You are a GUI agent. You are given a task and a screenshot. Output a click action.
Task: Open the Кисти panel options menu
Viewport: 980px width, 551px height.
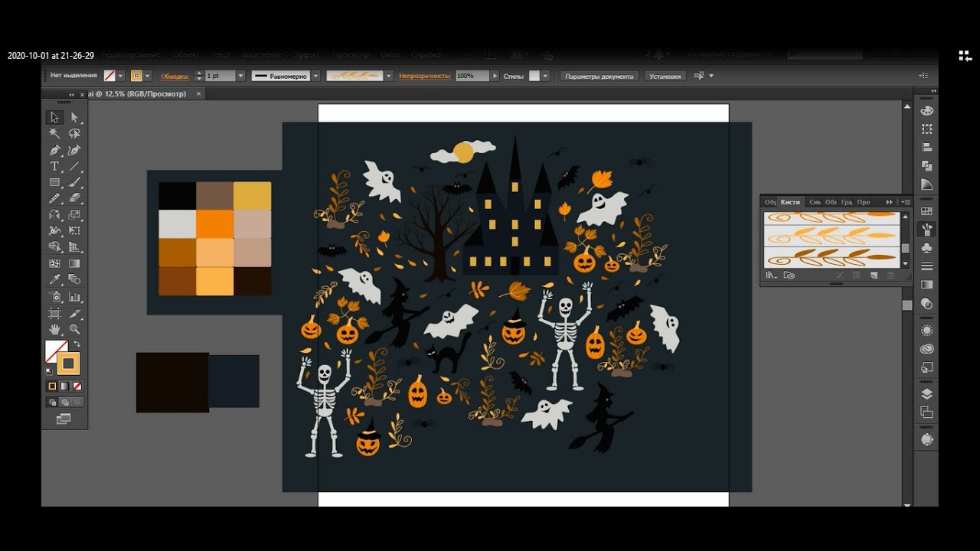coord(906,202)
